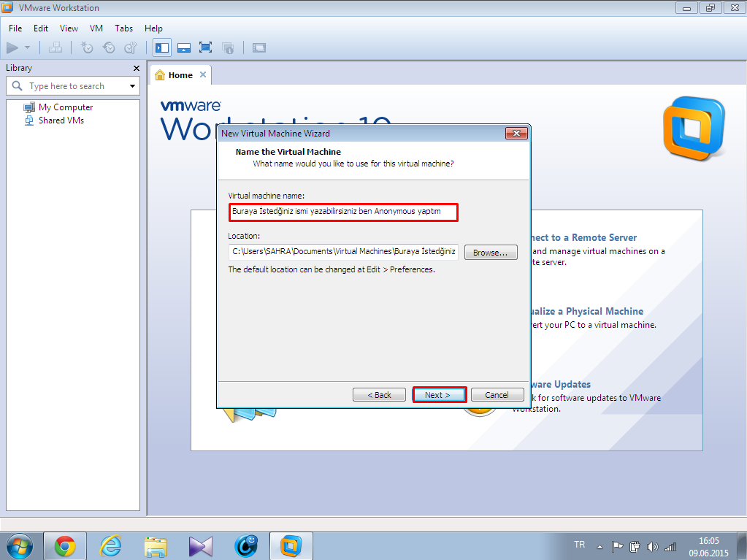
Task: Go back with the < Back button
Action: [379, 395]
